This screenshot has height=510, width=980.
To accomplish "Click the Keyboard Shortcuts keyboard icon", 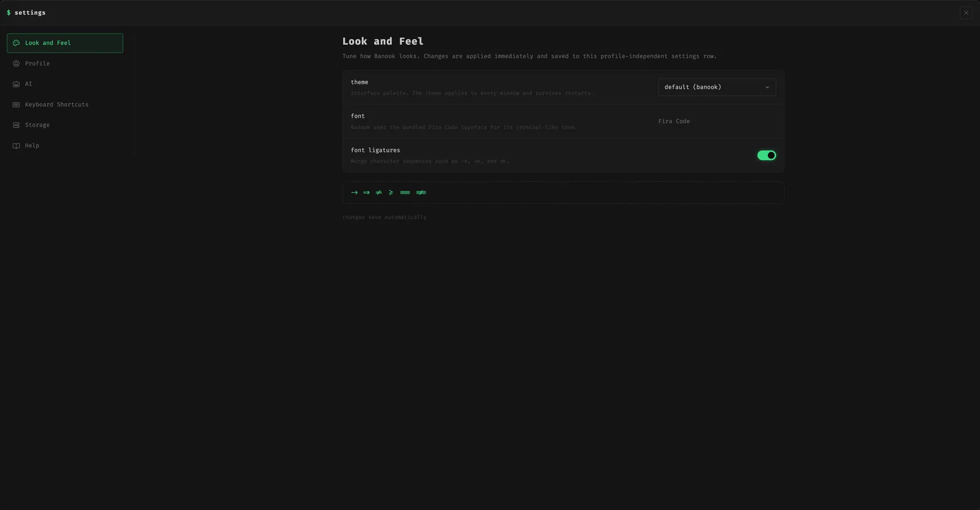I will click(16, 105).
